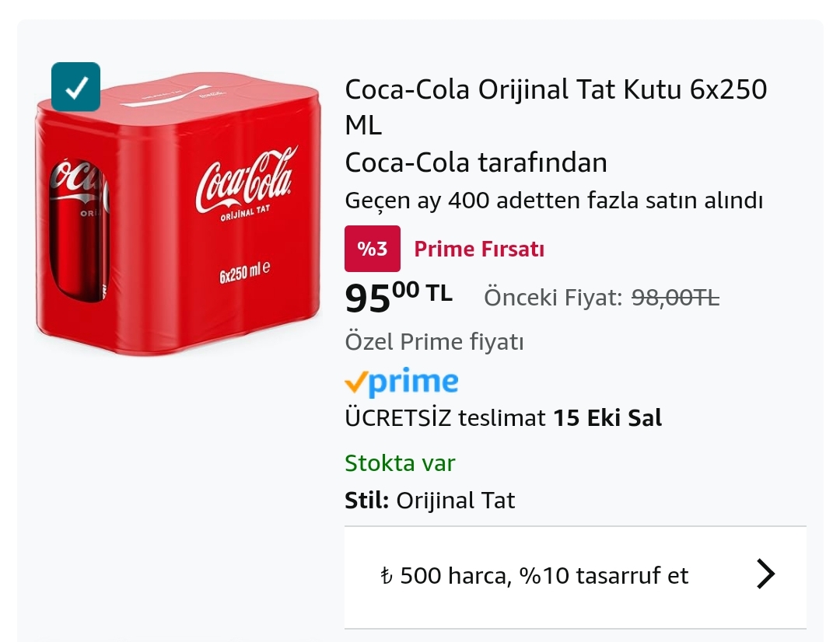This screenshot has height=642, width=840.
Task: Click the red %3 discount badge
Action: 372,249
